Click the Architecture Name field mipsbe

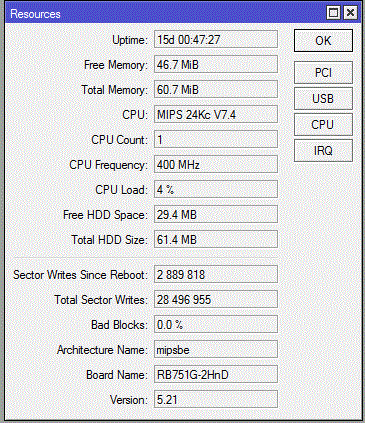coord(216,349)
